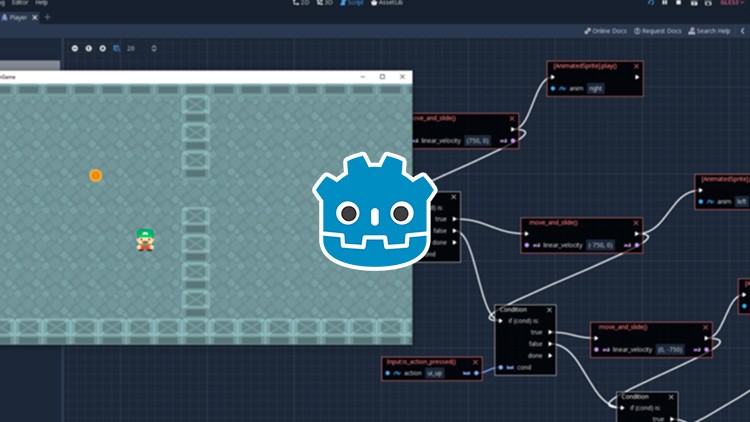Viewport: 750px width, 422px height.
Task: Stop the running project
Action: click(679, 3)
